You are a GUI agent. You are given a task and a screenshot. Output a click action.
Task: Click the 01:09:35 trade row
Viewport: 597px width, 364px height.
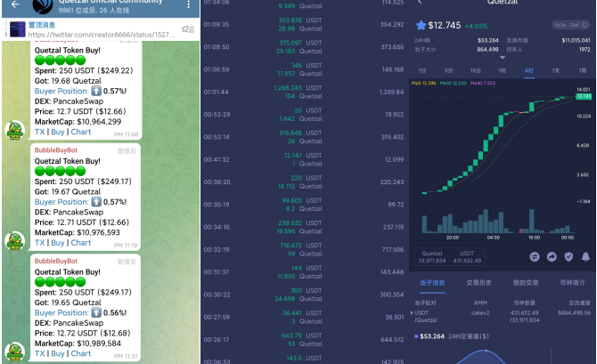coord(304,24)
